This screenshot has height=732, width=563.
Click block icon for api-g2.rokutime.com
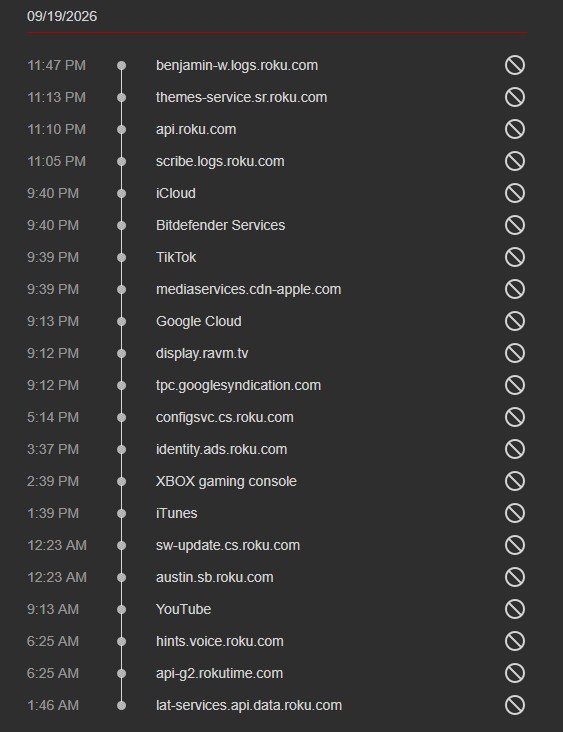[x=515, y=673]
